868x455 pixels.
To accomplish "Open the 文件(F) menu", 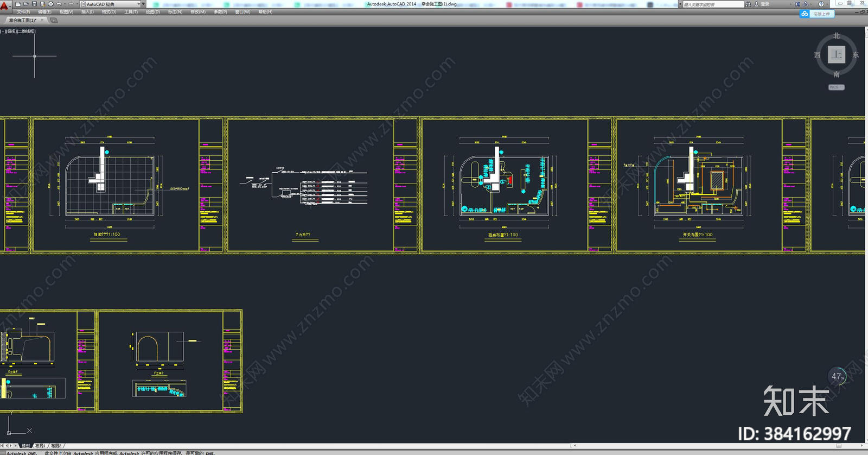I will pyautogui.click(x=23, y=12).
